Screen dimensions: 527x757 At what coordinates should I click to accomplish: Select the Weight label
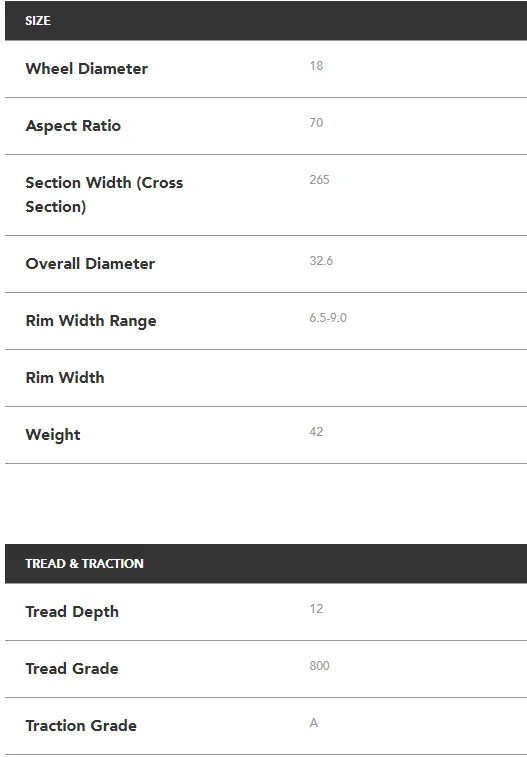click(53, 435)
